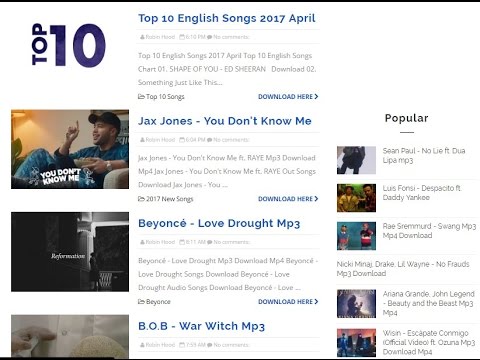Open Nicki Minaj No Frauds Mp3 link
This screenshot has width=480, height=360.
click(403, 269)
